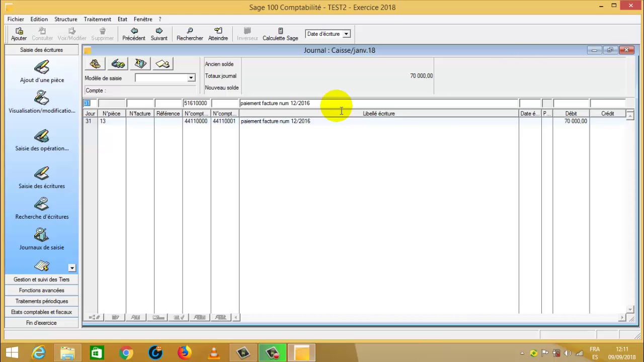Go to the next entry with Suivant

(x=159, y=34)
